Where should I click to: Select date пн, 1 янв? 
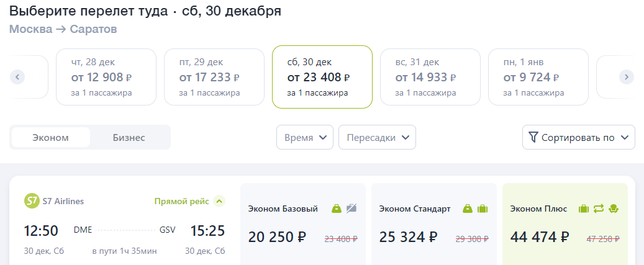click(x=538, y=77)
